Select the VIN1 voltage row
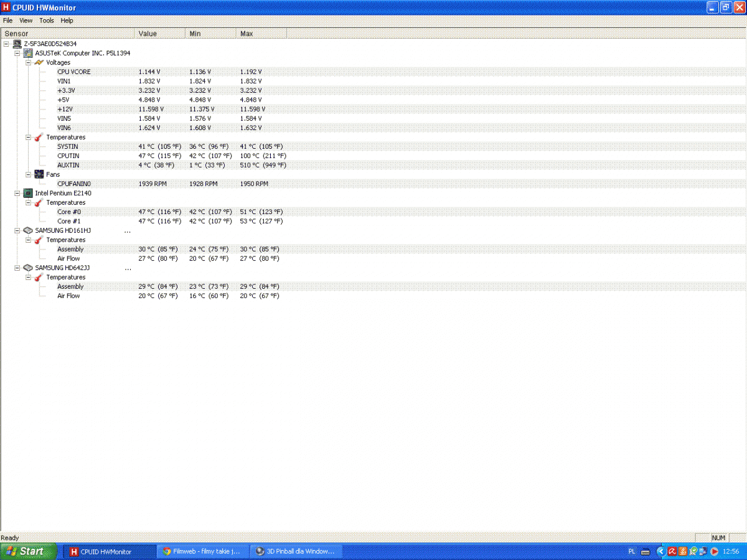Screen dimensions: 747x560 point(374,81)
